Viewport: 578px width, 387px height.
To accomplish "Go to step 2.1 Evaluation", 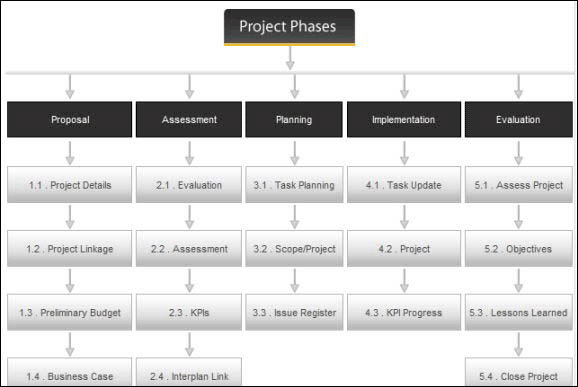I will [x=189, y=185].
